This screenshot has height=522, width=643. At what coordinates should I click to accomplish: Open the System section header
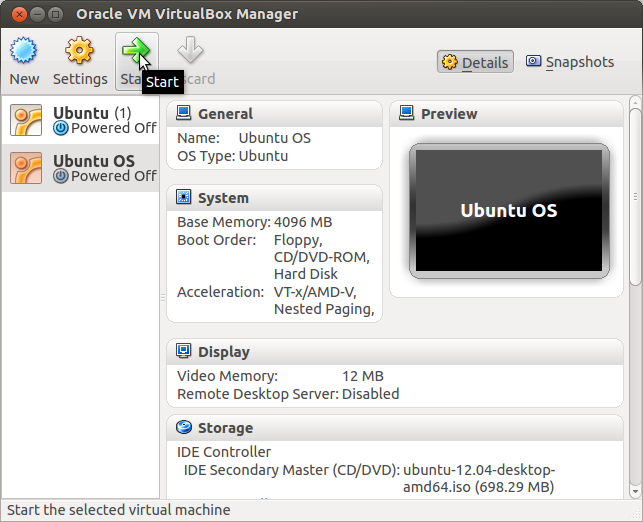(274, 198)
